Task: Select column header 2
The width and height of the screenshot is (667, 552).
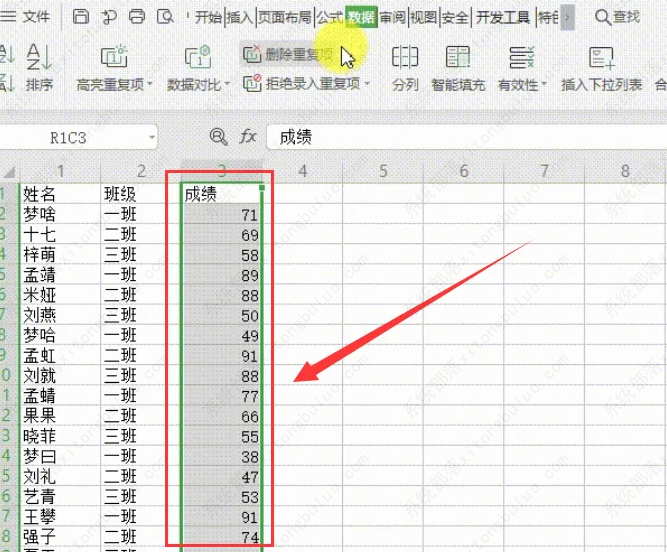Action: (x=141, y=171)
